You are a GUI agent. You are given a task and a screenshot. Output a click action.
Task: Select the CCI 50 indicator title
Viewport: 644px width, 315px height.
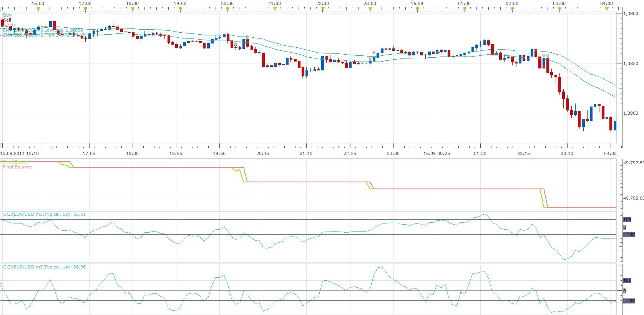(44, 214)
